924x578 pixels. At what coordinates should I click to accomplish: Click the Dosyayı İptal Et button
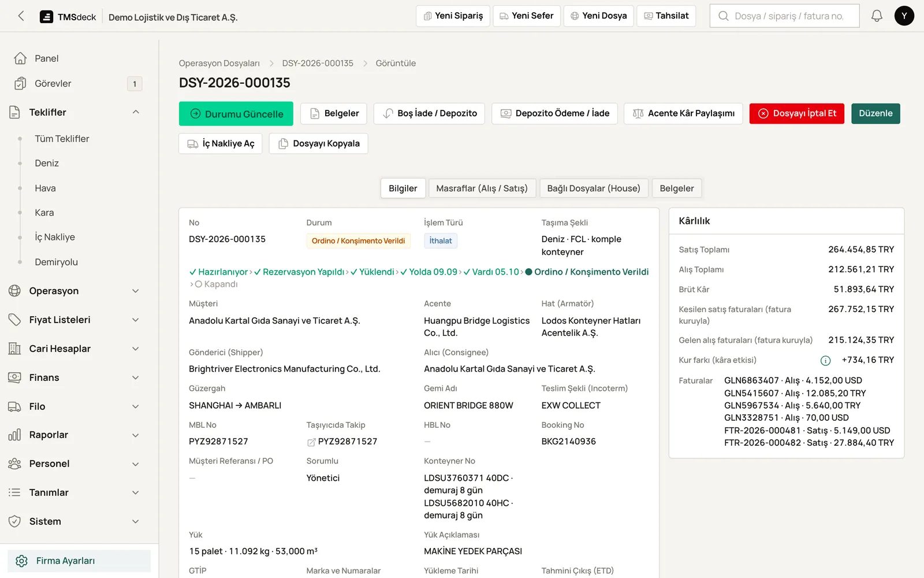coord(797,113)
